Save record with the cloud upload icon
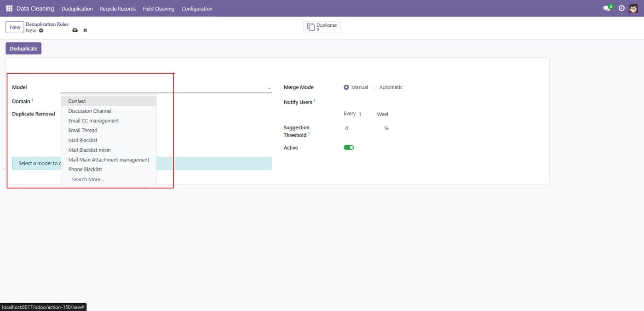644x311 pixels. click(x=75, y=30)
